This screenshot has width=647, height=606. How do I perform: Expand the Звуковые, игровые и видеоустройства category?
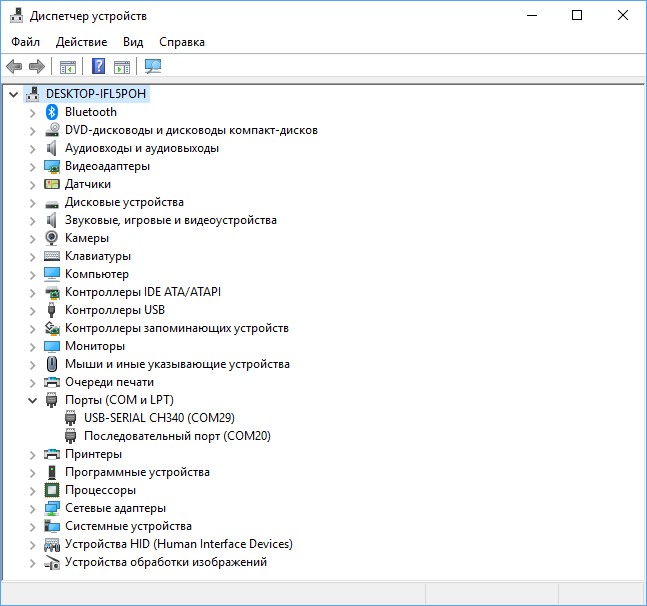[33, 221]
